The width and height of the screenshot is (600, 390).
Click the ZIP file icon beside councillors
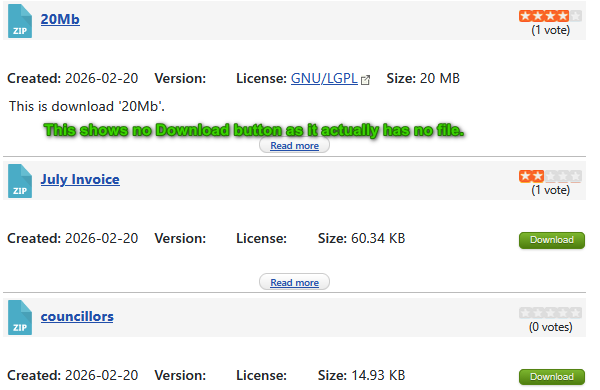(x=20, y=318)
